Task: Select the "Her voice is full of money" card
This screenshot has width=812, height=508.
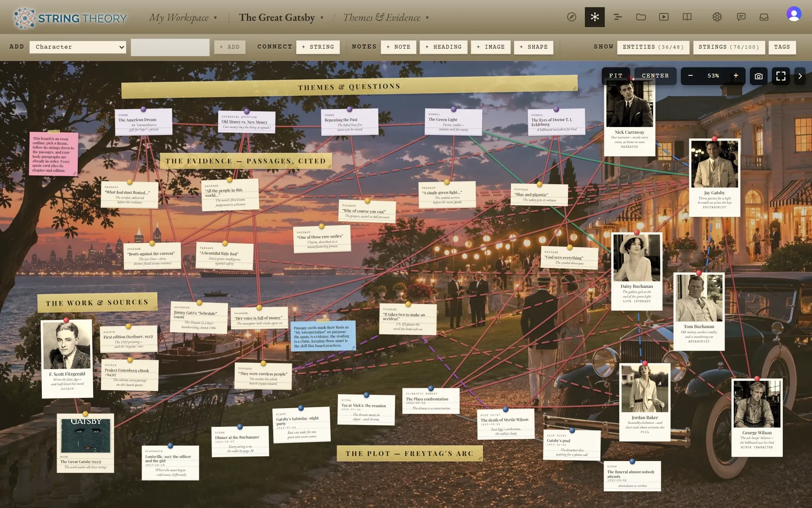Action: click(260, 318)
